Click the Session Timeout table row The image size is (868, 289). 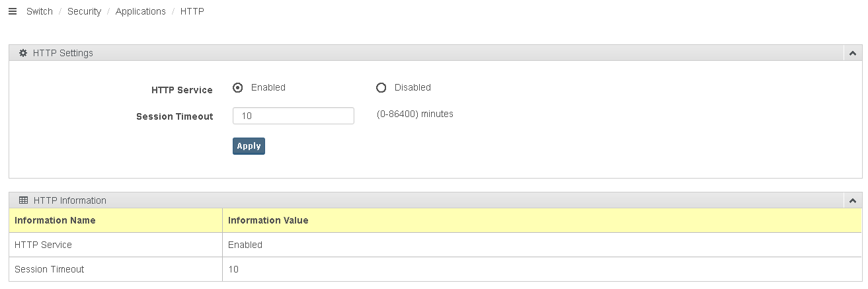49,269
